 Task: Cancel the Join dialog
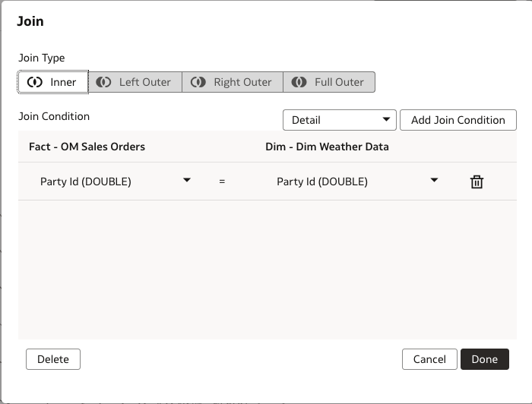coord(429,359)
